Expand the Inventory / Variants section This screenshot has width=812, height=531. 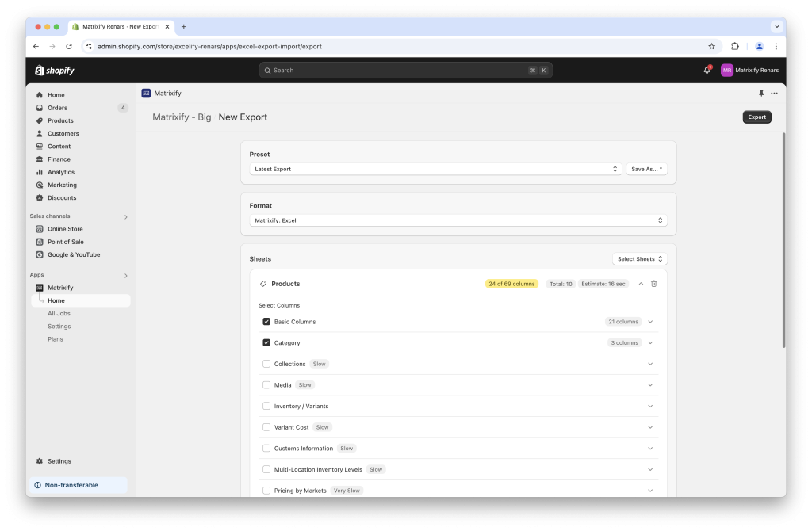pos(650,405)
